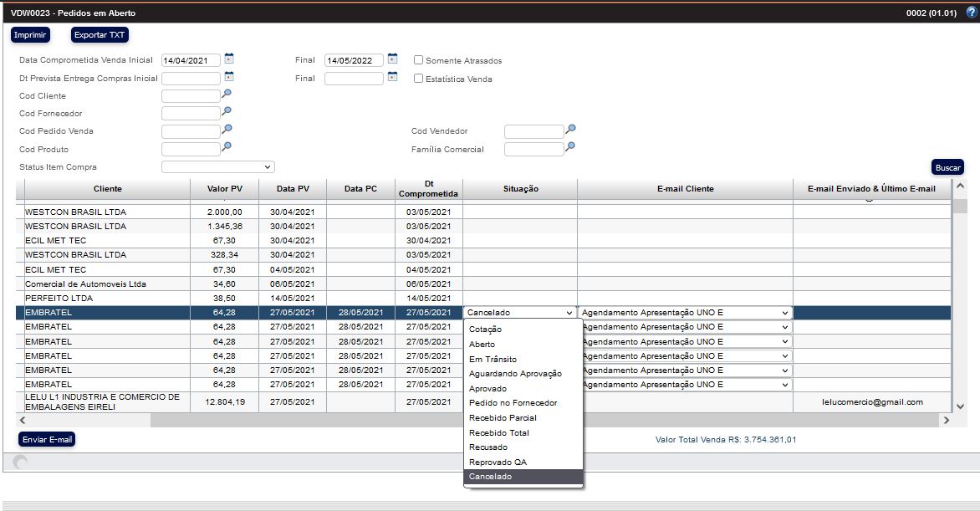Select Aguardando Aprovação from the list
This screenshot has height=511, width=980.
pyautogui.click(x=515, y=374)
